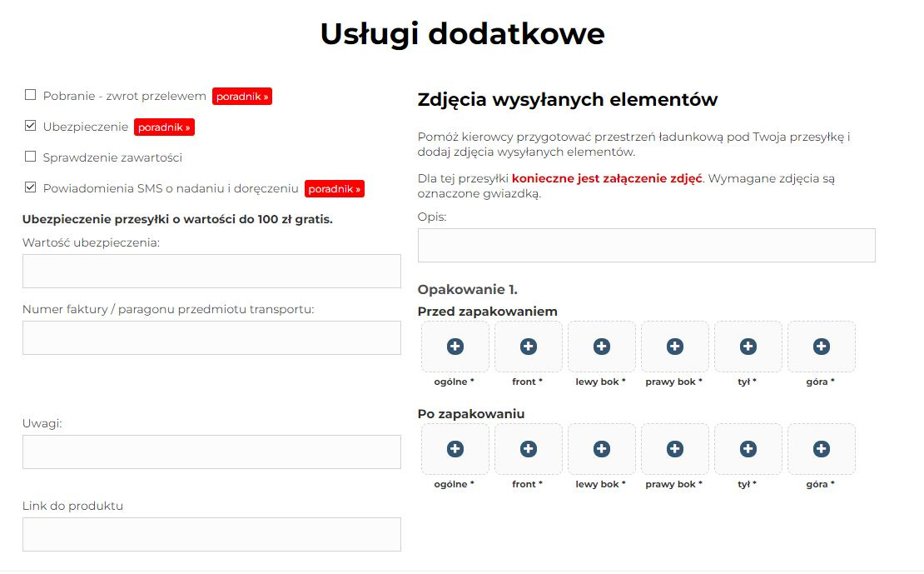Open poradnik next to Powiadomienia SMS
The image size is (924, 574).
point(334,189)
